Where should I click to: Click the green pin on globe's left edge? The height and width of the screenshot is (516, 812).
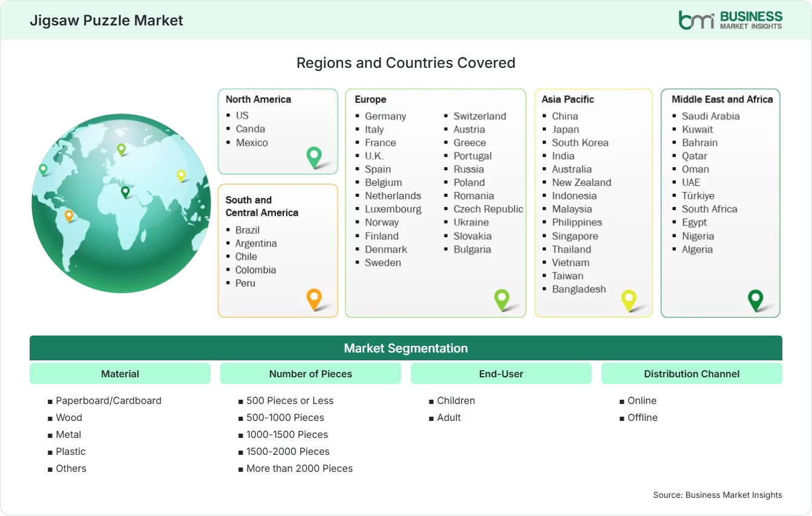point(43,170)
